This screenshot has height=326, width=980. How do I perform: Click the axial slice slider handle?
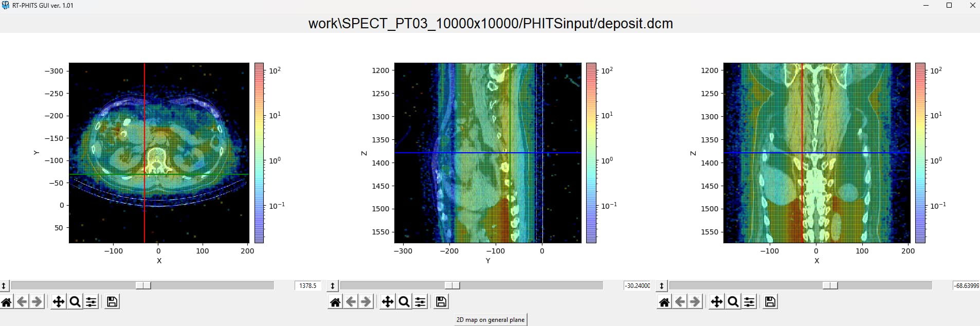click(143, 285)
